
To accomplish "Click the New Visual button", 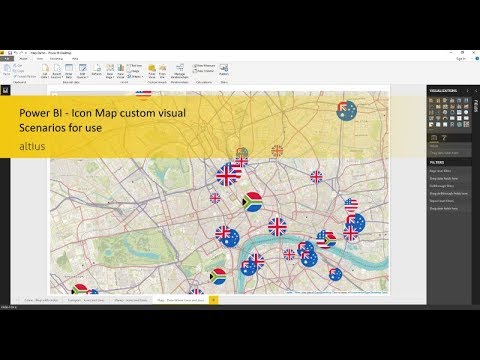I will point(121,71).
